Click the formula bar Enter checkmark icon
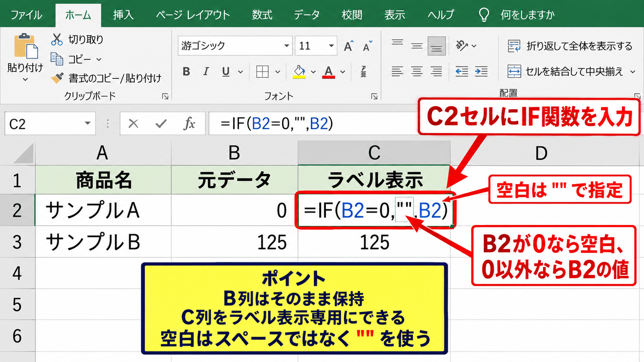 (161, 123)
